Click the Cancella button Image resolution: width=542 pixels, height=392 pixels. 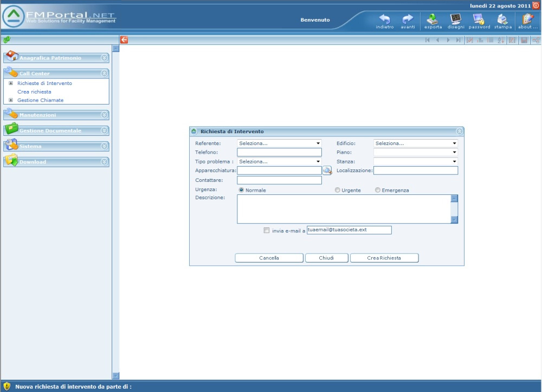click(x=269, y=258)
